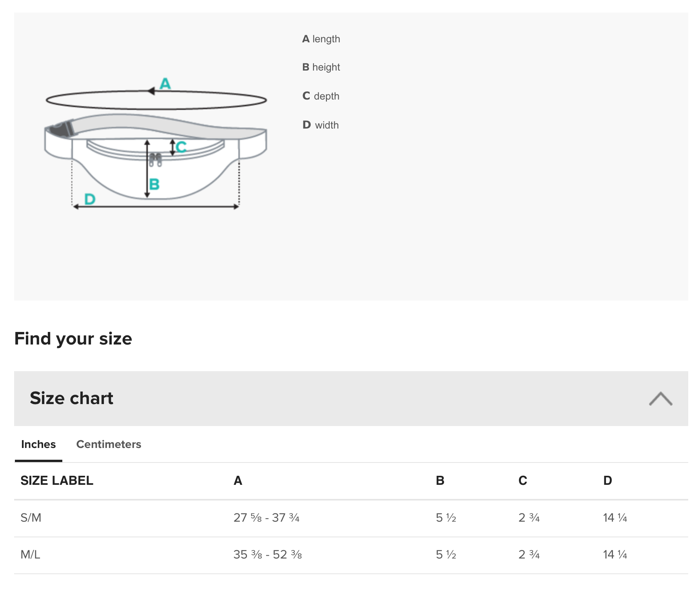Click the teal letter D on diagram

pyautogui.click(x=90, y=199)
